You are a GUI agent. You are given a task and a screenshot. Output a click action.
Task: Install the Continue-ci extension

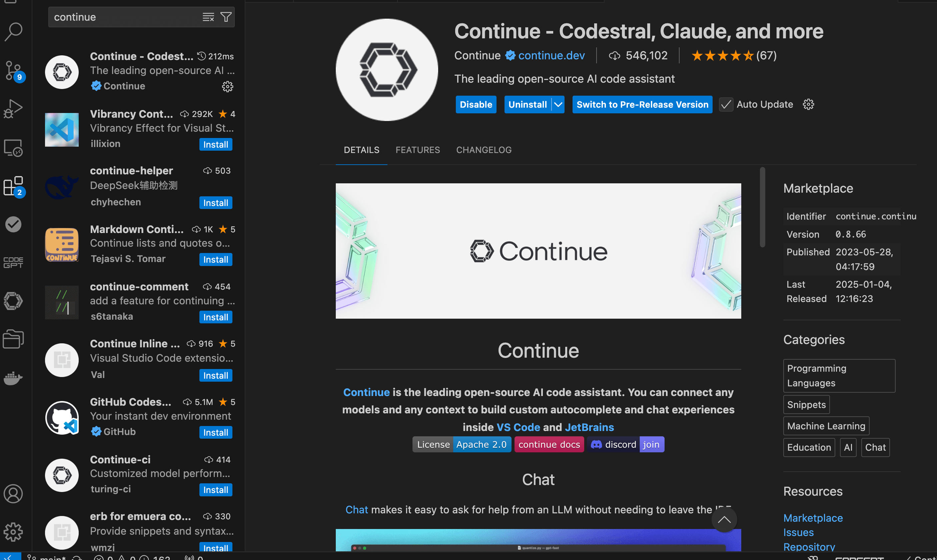pyautogui.click(x=215, y=490)
